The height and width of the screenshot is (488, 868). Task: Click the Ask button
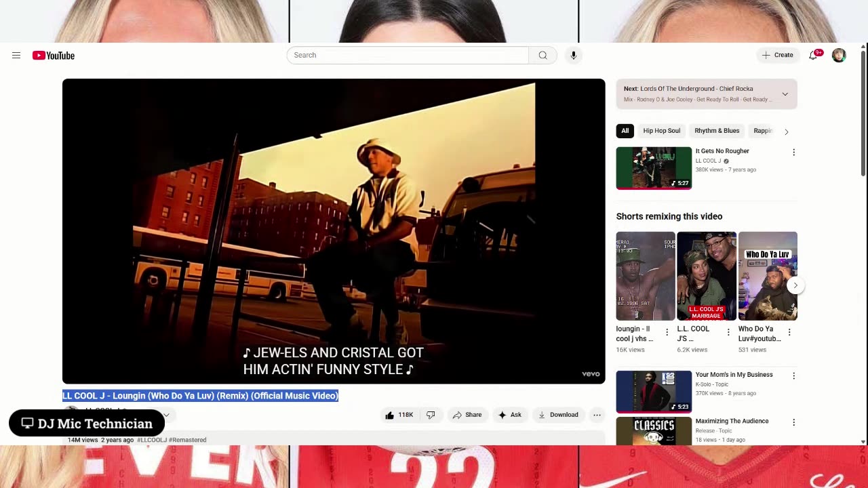tap(510, 415)
